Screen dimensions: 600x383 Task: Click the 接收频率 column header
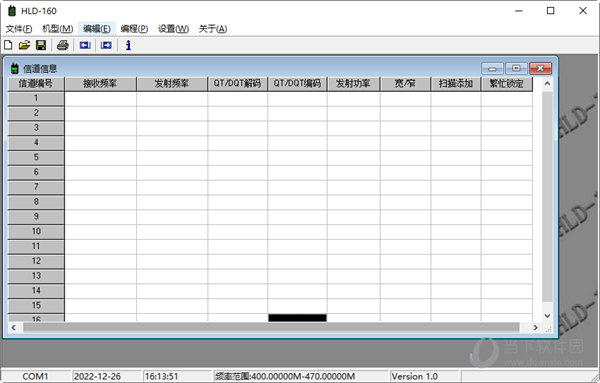point(100,84)
